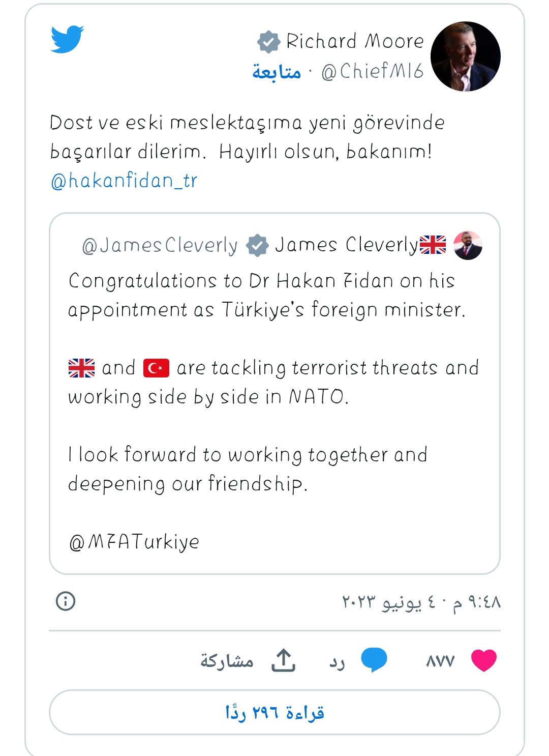Tap the blue reply speech bubble icon
549x756 pixels.
point(374,660)
